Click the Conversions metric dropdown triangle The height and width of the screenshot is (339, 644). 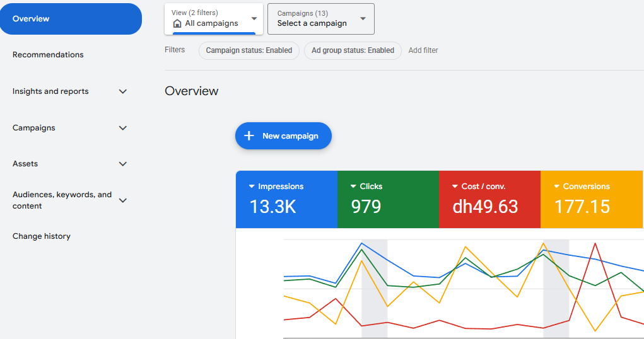pyautogui.click(x=556, y=187)
